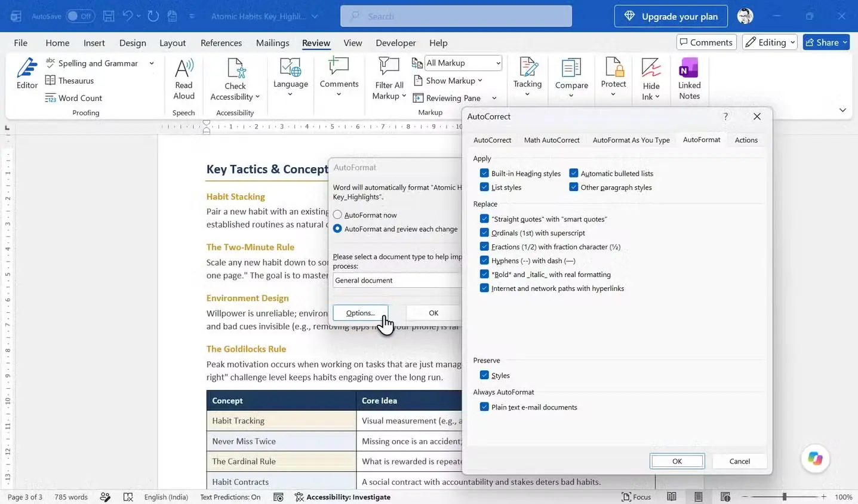Run Spelling and Grammar check
This screenshot has width=858, height=504.
coord(92,63)
